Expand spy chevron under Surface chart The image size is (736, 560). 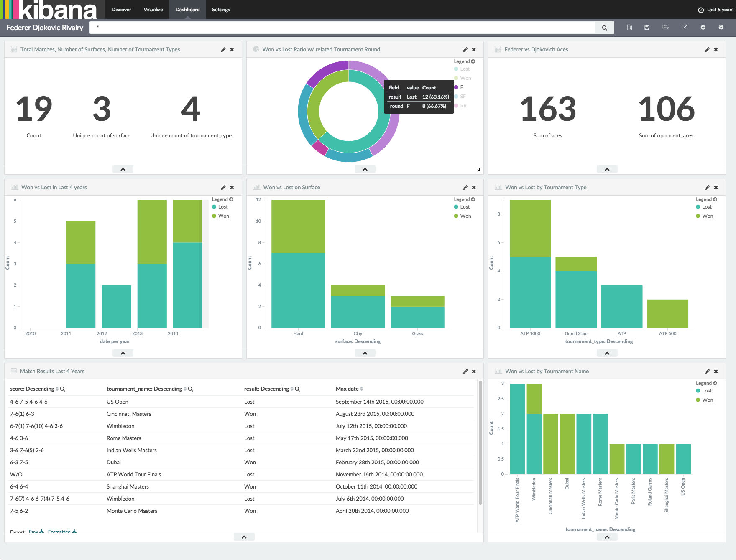click(365, 353)
